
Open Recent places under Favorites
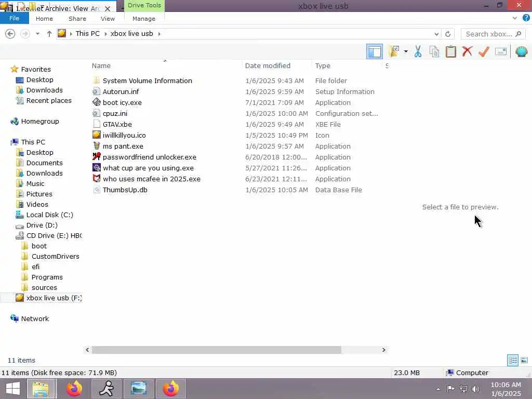pyautogui.click(x=49, y=100)
